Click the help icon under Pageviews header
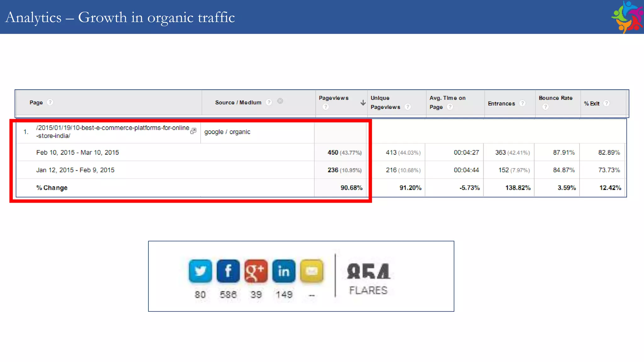 click(326, 107)
